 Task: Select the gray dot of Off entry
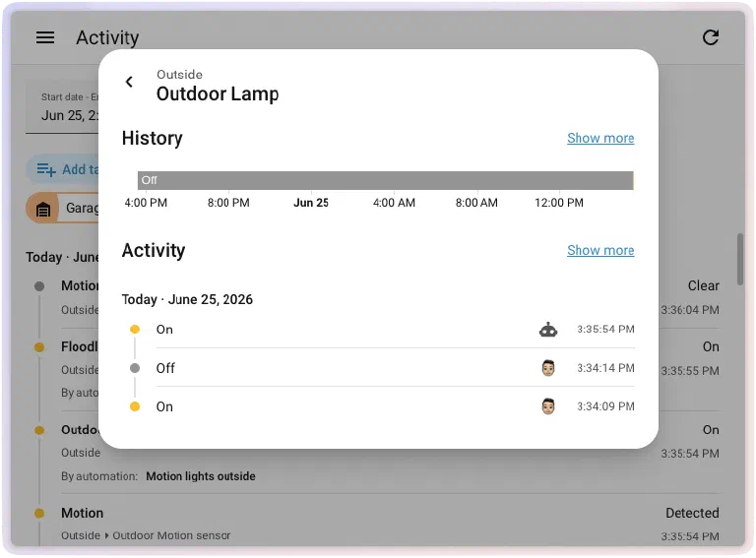135,368
